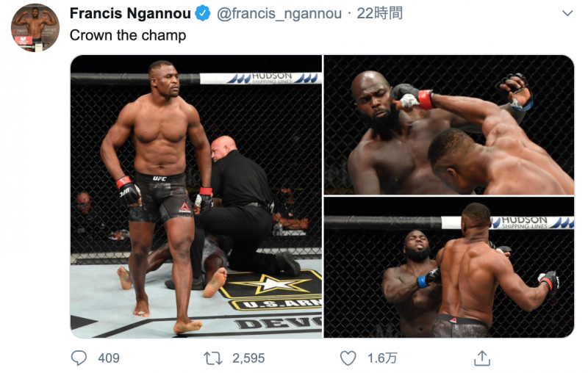
Task: Click the 2,595 retweet count
Action: tap(248, 358)
